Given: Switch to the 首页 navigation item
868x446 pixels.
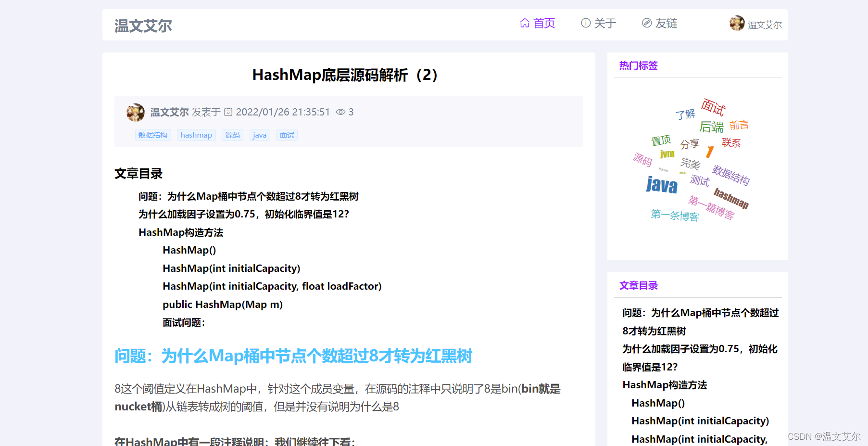Looking at the screenshot, I should [x=543, y=23].
